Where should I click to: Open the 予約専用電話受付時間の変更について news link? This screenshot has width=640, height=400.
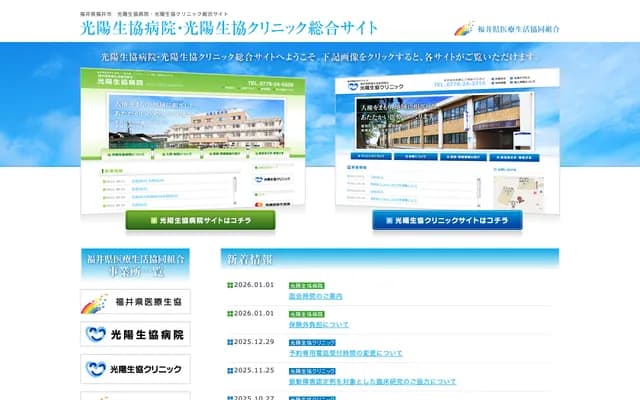pos(346,353)
